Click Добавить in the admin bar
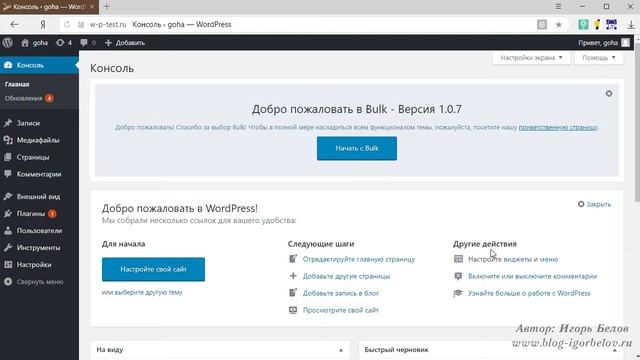Screen dimensions: 640x360 [124, 42]
